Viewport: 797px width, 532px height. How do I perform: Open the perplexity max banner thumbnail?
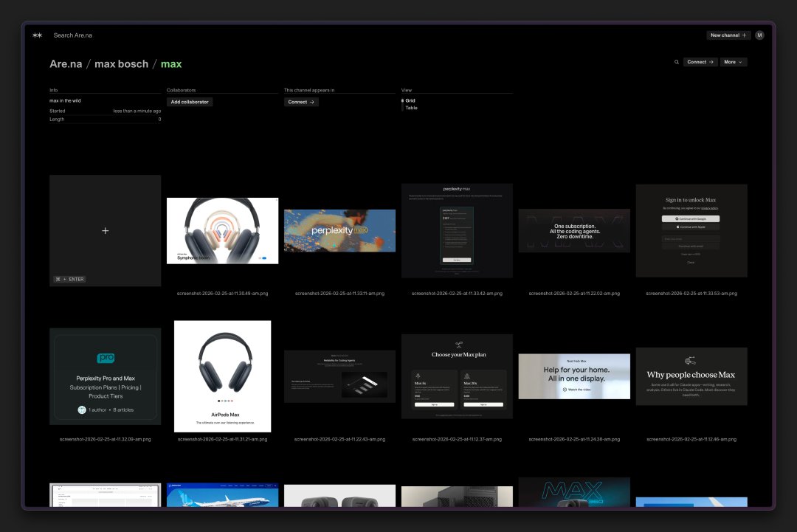coord(339,231)
